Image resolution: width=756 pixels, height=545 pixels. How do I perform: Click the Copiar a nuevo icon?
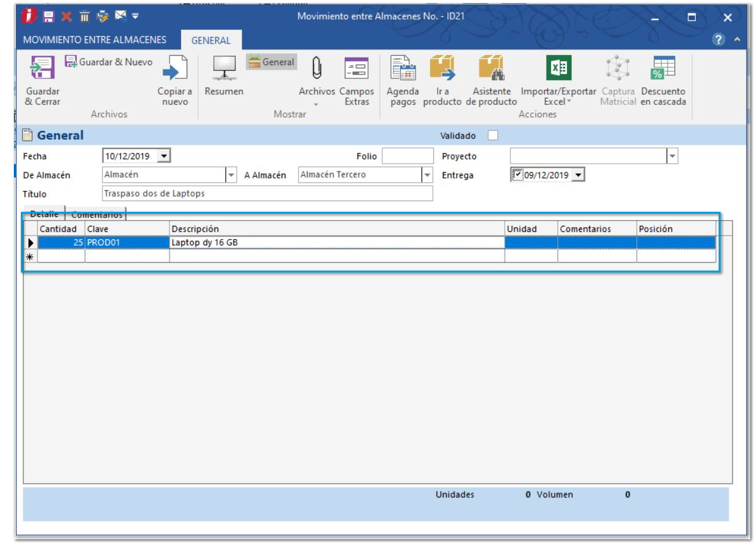tap(175, 68)
